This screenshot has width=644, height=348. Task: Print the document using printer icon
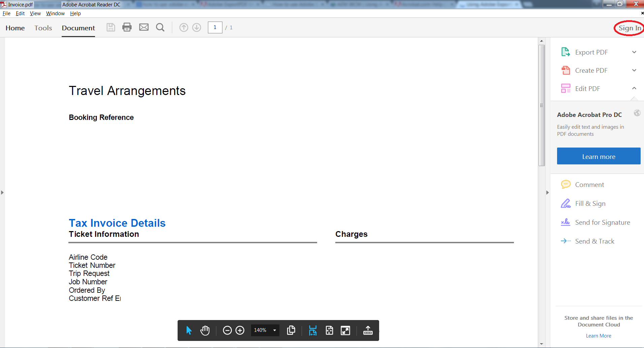coord(127,27)
